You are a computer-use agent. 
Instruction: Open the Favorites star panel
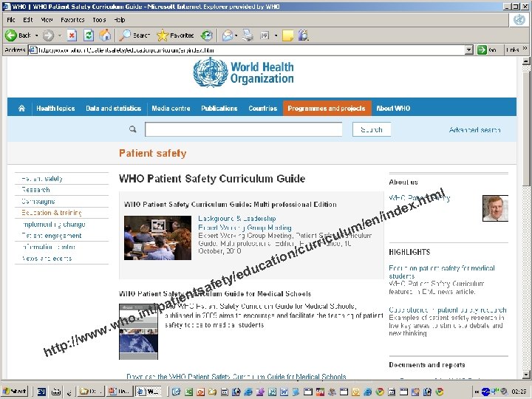(x=163, y=35)
